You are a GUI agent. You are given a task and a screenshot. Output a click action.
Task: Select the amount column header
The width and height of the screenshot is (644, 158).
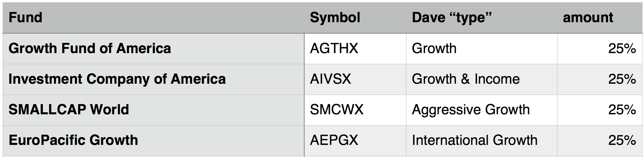[600, 18]
